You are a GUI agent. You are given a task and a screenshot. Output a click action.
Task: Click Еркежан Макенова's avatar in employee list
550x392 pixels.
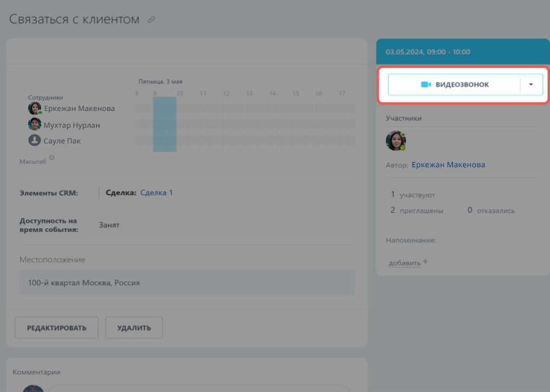click(x=35, y=108)
